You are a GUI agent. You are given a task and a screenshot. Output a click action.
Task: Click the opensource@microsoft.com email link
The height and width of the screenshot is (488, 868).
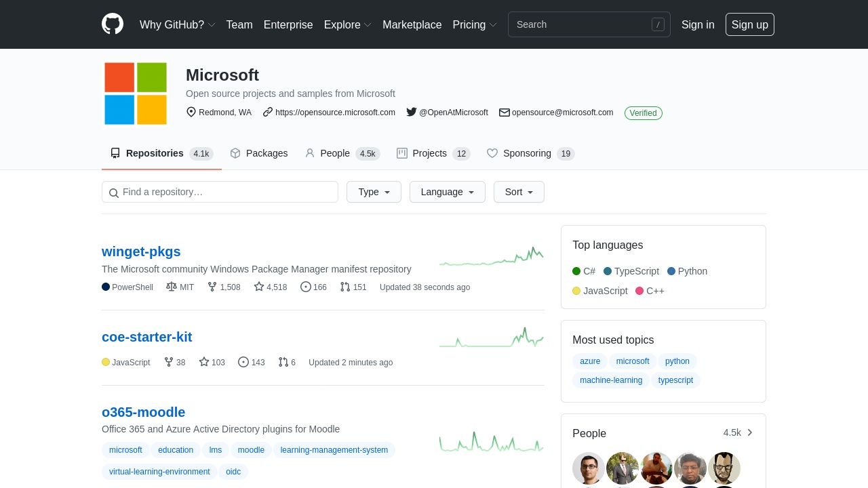coord(562,113)
